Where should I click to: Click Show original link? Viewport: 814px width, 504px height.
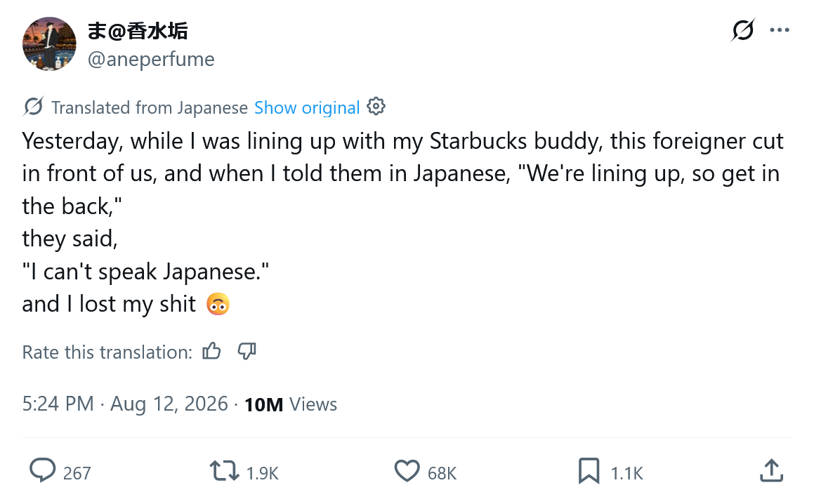pos(307,107)
